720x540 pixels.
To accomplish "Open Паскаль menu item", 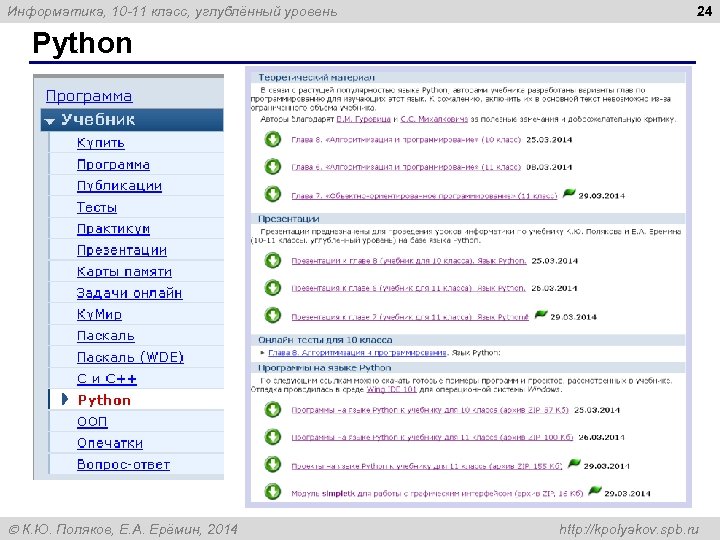I will pos(106,336).
